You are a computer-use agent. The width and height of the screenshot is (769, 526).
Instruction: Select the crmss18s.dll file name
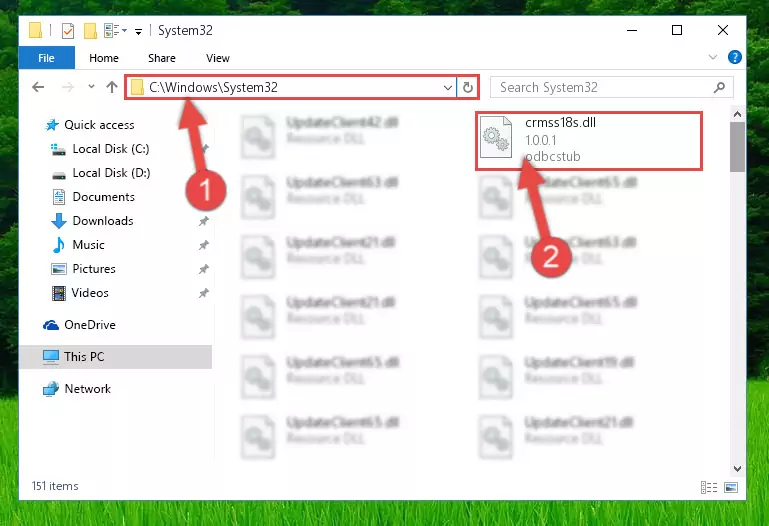coord(560,123)
